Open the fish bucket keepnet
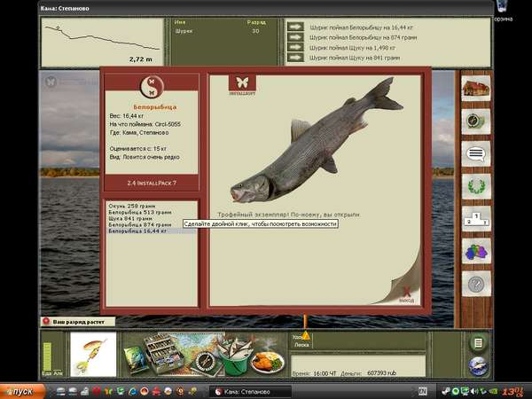The height and width of the screenshot is (399, 532). [x=235, y=358]
